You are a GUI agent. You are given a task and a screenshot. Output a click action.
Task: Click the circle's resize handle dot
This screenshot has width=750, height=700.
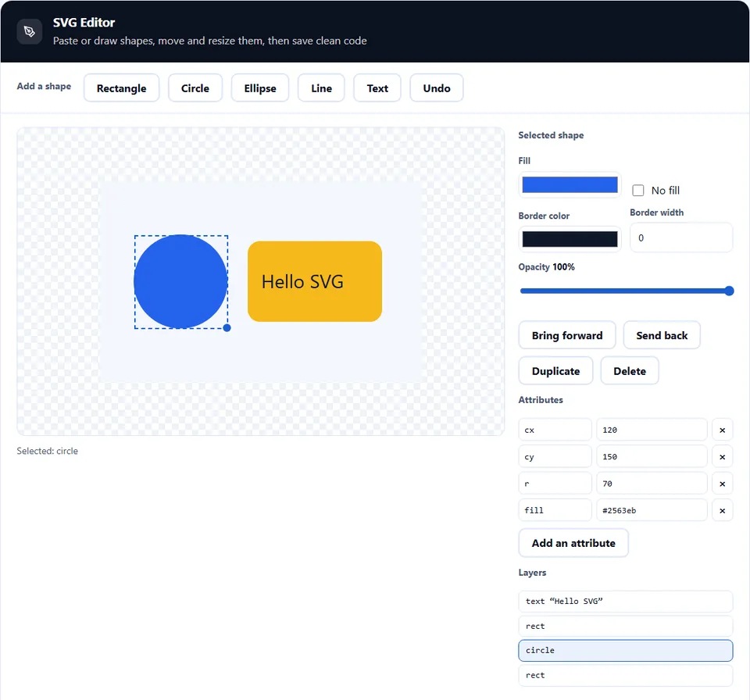coord(227,328)
